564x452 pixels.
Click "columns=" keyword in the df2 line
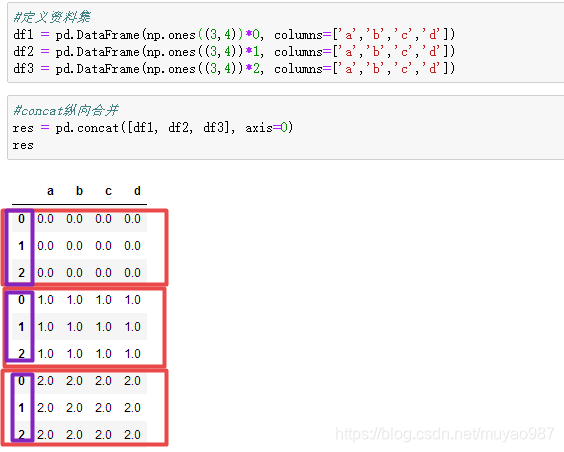pyautogui.click(x=303, y=52)
